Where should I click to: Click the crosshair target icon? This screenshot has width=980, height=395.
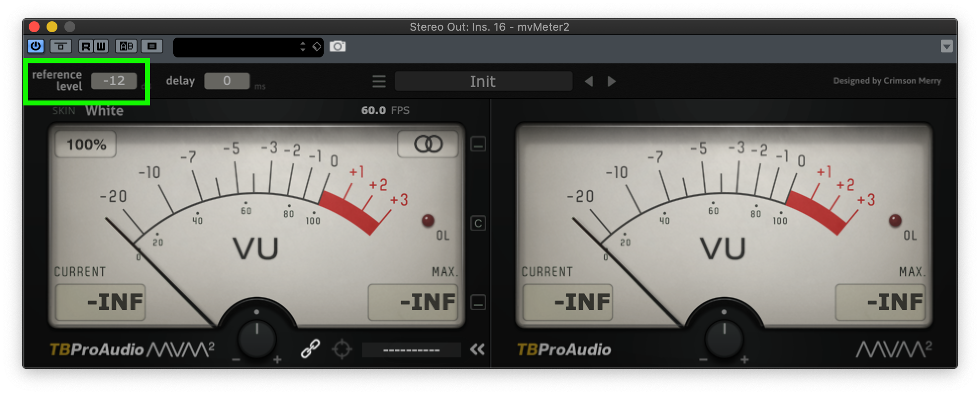point(342,349)
